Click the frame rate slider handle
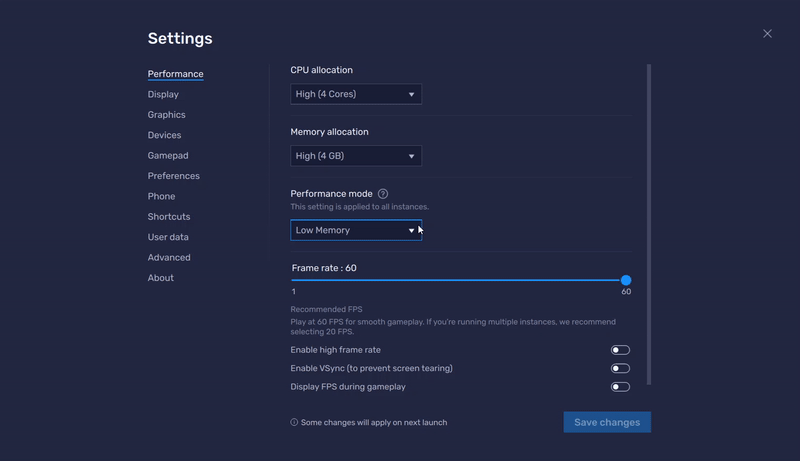This screenshot has height=461, width=800. 626,281
